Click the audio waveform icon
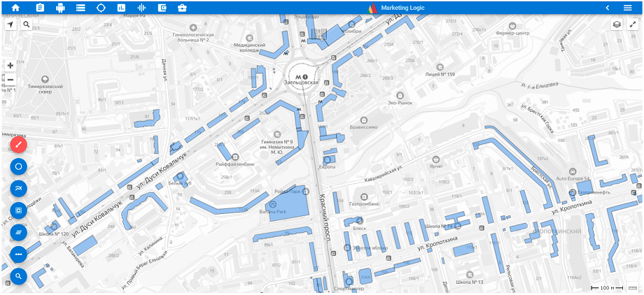 (141, 8)
